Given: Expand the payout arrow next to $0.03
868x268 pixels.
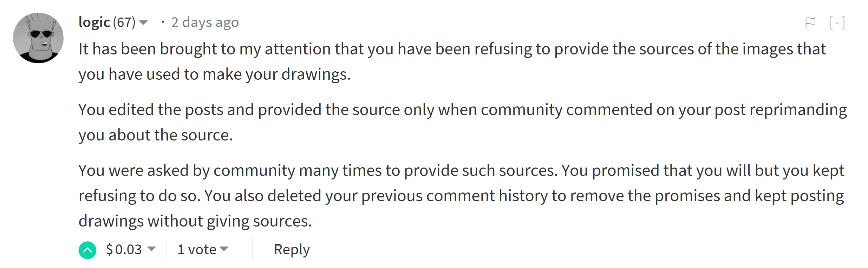Looking at the screenshot, I should pos(152,249).
